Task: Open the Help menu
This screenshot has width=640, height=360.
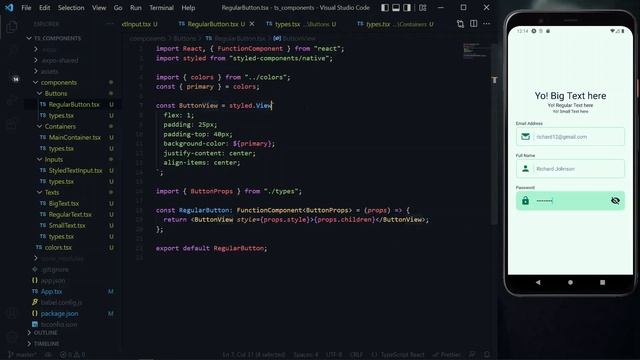Action: click(x=188, y=8)
